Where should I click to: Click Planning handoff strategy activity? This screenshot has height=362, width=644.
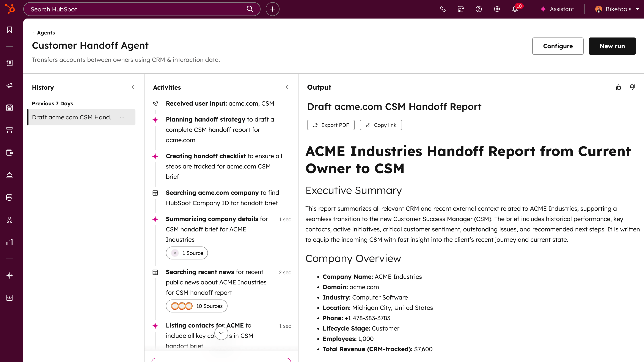click(220, 130)
